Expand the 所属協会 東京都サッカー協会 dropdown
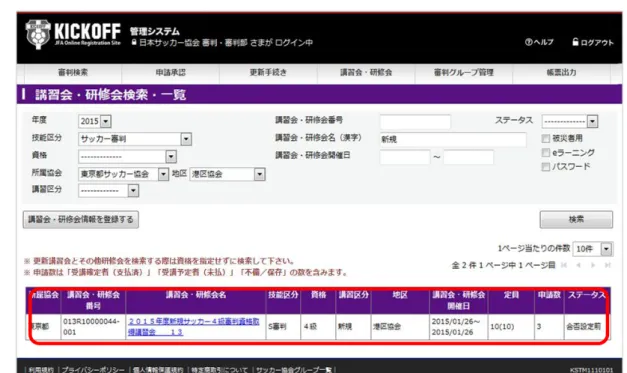Screen dimensions: 627x373 [x=163, y=174]
